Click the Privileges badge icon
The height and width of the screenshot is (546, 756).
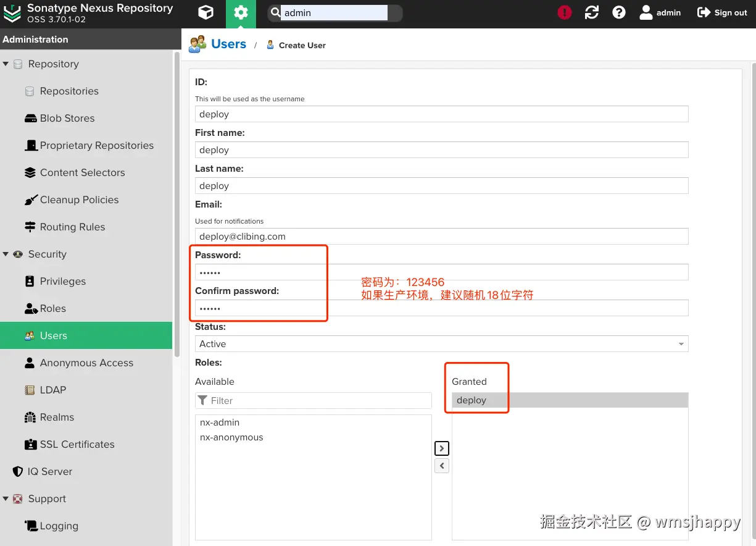click(x=30, y=281)
